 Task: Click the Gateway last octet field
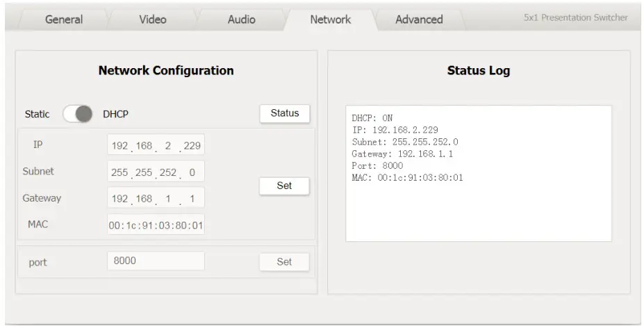(192, 199)
